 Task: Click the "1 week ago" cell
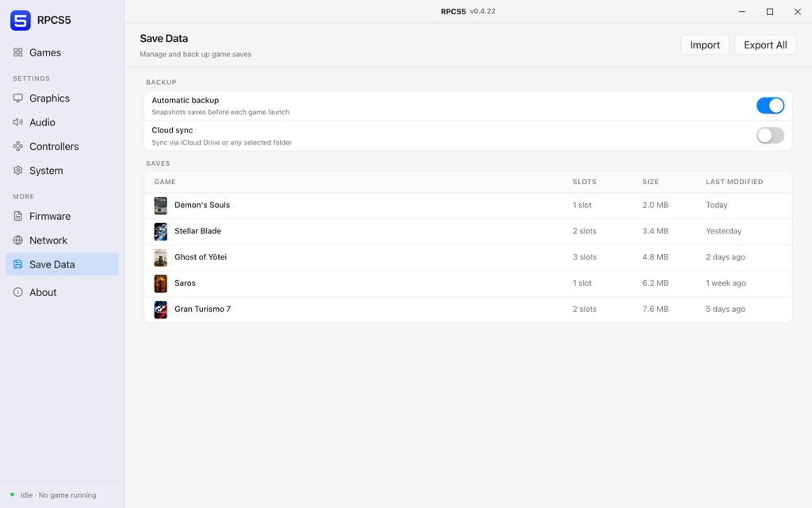(x=726, y=283)
